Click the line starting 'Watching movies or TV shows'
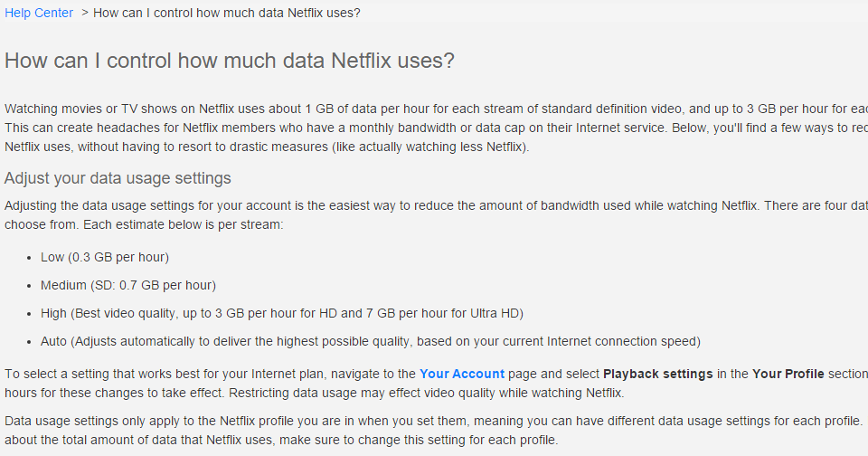The width and height of the screenshot is (868, 456). point(434,109)
